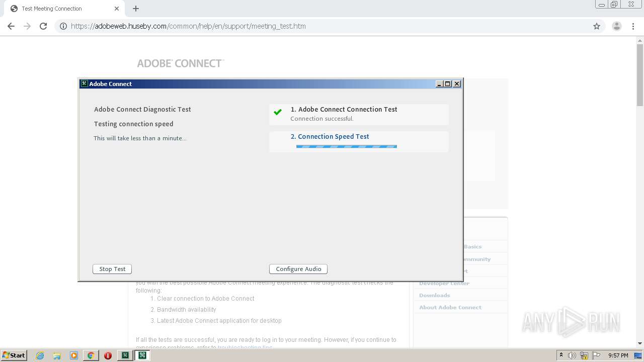Click the Connection Speed Test progress bar
The height and width of the screenshot is (362, 644).
(347, 146)
